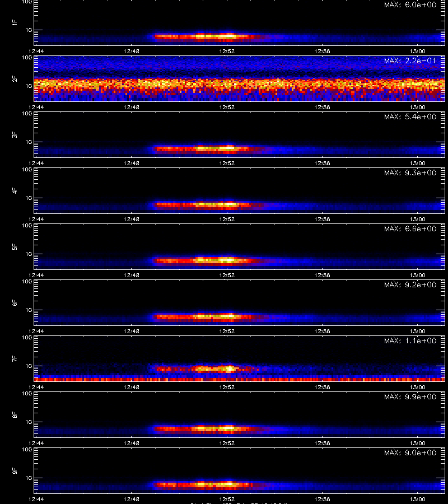This screenshot has width=448, height=504.
Task: Select the MAX: 6.6e+00 annotation
Action: [x=410, y=228]
